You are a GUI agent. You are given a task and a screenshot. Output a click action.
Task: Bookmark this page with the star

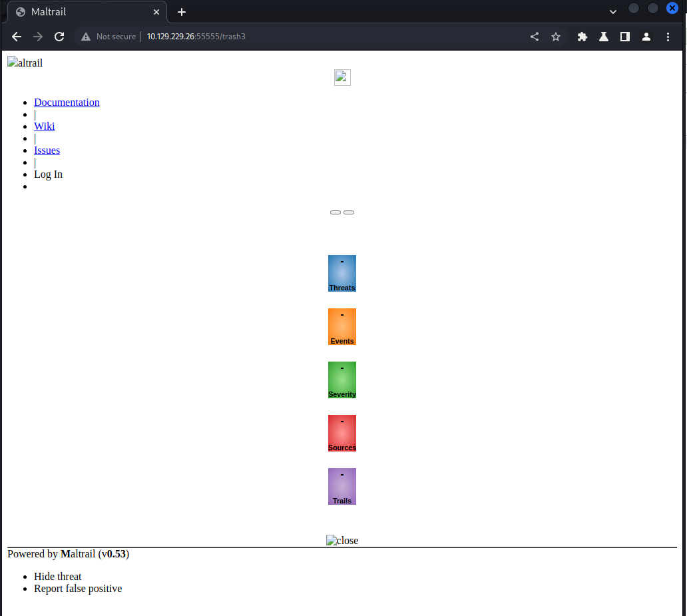(x=556, y=37)
